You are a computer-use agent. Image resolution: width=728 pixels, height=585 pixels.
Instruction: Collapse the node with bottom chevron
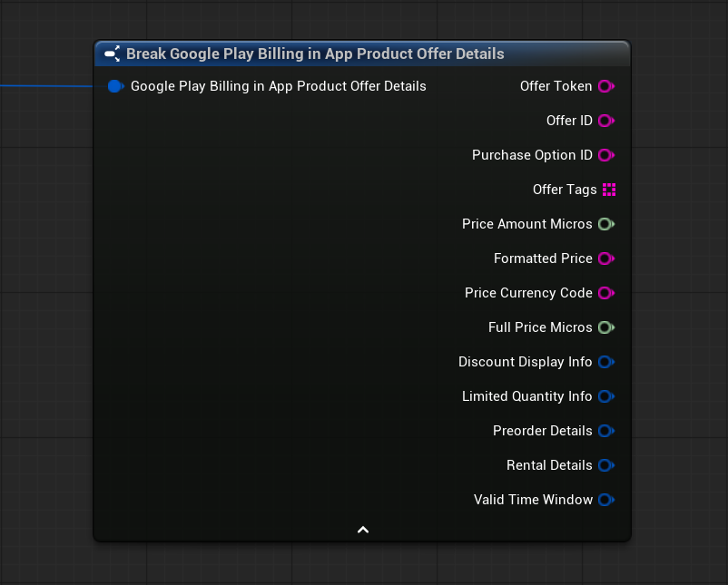point(363,530)
